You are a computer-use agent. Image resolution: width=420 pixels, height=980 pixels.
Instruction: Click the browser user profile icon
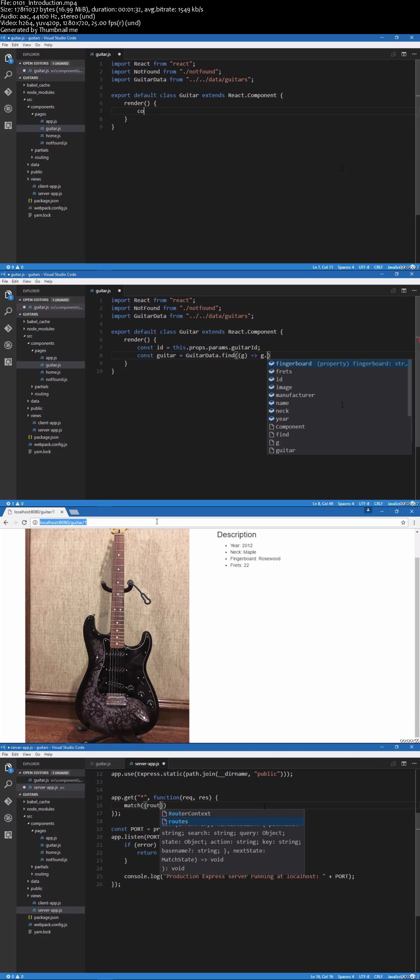[x=368, y=510]
